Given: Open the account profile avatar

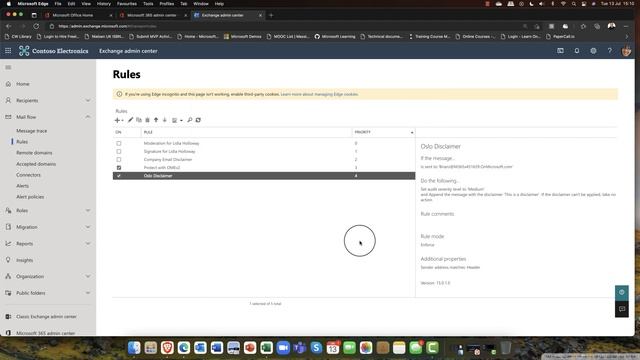Looking at the screenshot, I should click(626, 51).
